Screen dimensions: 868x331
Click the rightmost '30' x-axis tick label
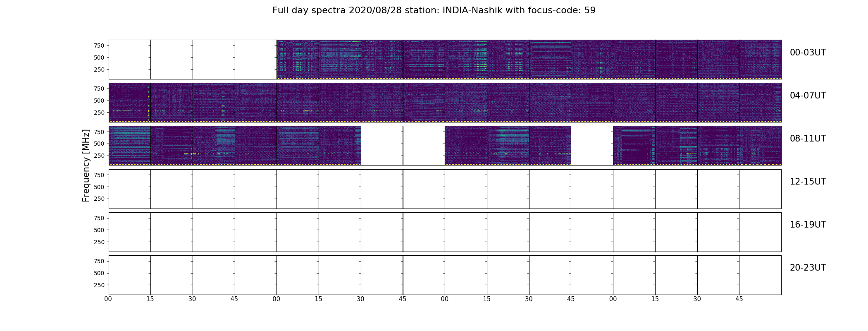coord(697,299)
